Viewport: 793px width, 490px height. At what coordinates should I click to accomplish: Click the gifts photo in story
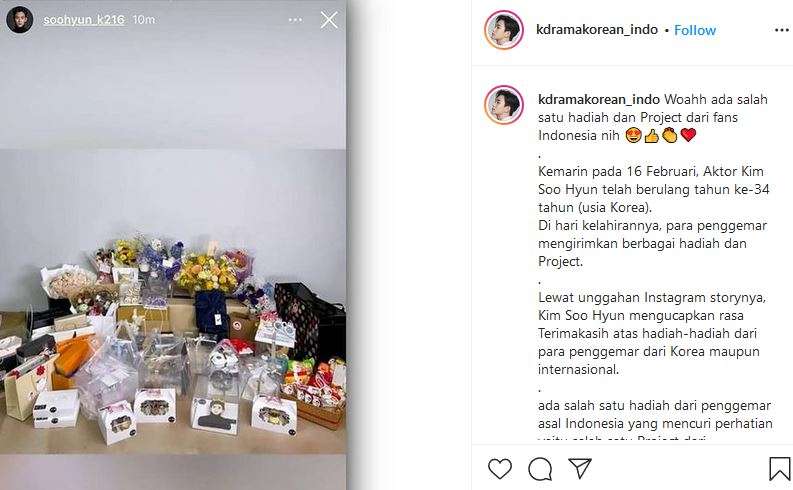pyautogui.click(x=173, y=301)
